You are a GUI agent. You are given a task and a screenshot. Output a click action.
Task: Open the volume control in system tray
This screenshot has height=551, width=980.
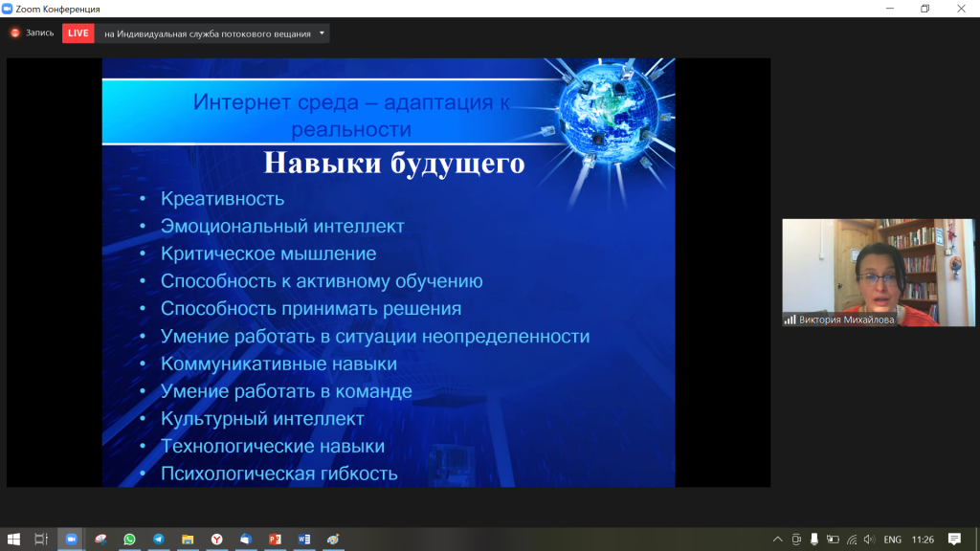(867, 540)
